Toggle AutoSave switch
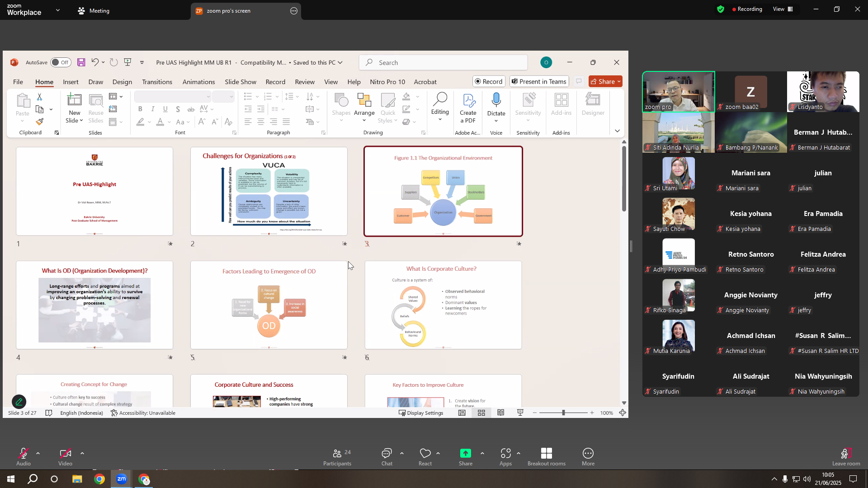Image resolution: width=868 pixels, height=488 pixels. [x=61, y=62]
